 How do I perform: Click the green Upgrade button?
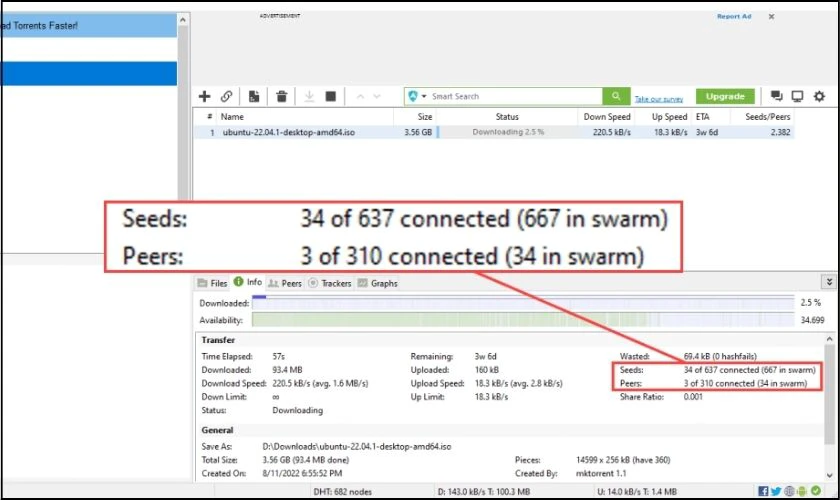click(x=725, y=96)
